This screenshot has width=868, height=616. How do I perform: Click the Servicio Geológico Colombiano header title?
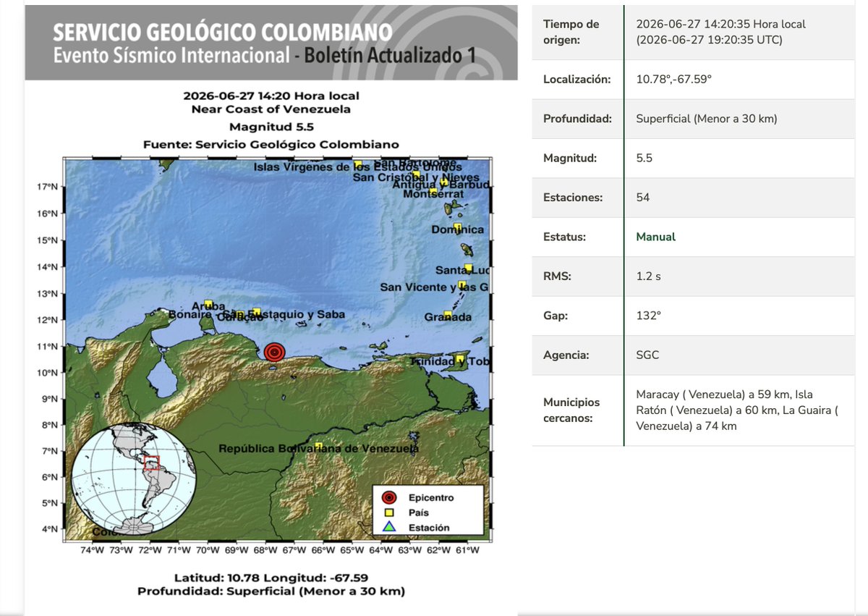pyautogui.click(x=223, y=32)
